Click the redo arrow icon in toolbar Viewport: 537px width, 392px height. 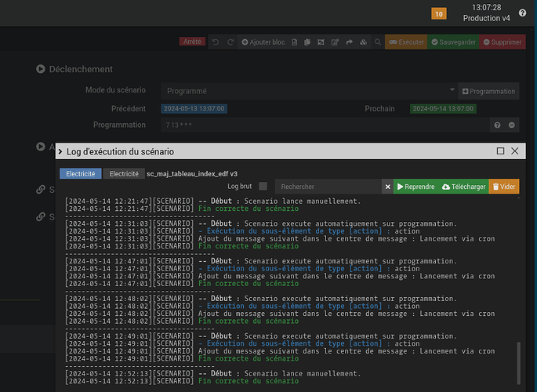click(230, 42)
